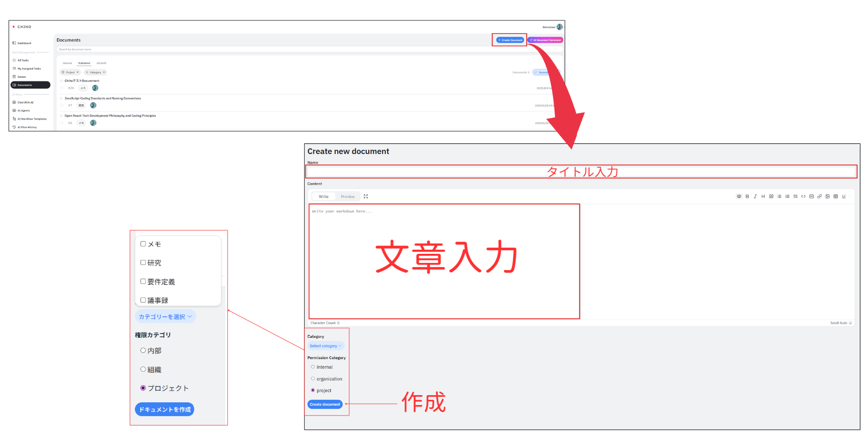Apply italic formatting in markdown toolbar

[x=755, y=196]
